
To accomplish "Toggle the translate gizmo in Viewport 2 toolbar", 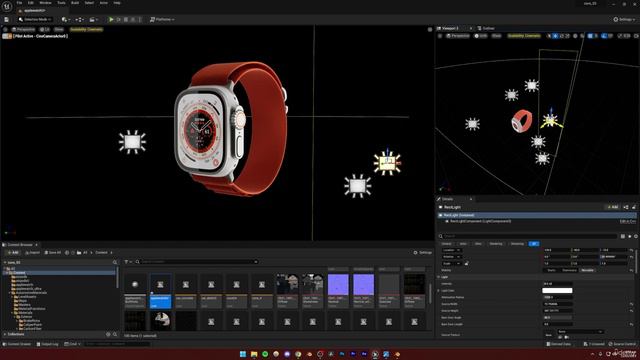I will pyautogui.click(x=555, y=36).
